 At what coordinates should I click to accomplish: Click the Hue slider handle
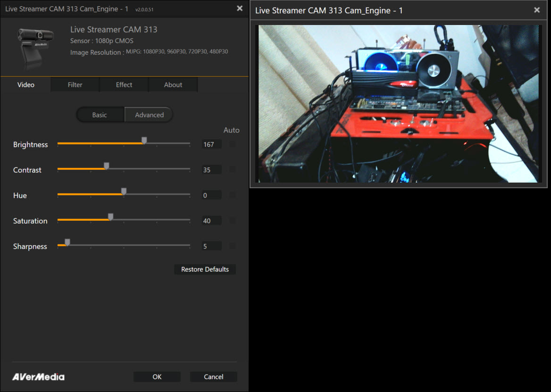[124, 192]
